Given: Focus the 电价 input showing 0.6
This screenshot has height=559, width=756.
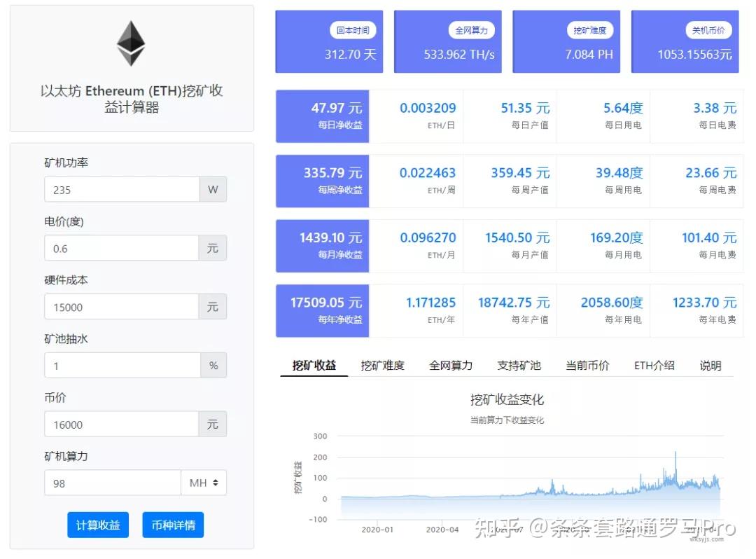Looking at the screenshot, I should tap(122, 249).
